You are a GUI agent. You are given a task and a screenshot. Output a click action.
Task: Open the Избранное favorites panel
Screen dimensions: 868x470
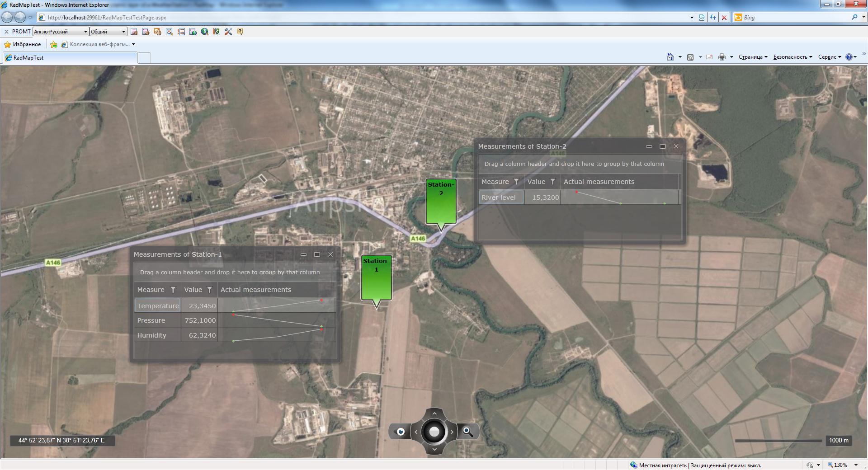(x=23, y=44)
